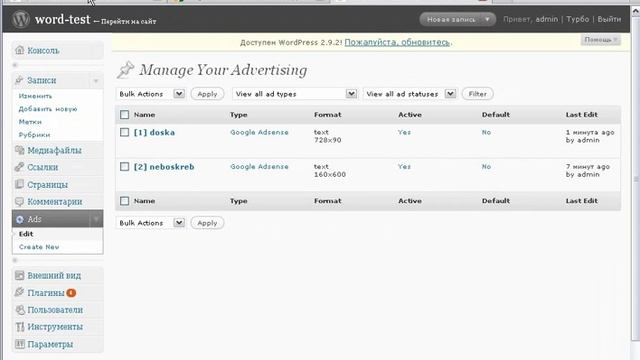
Task: Expand the Новая запись arrow menu
Action: coord(487,19)
